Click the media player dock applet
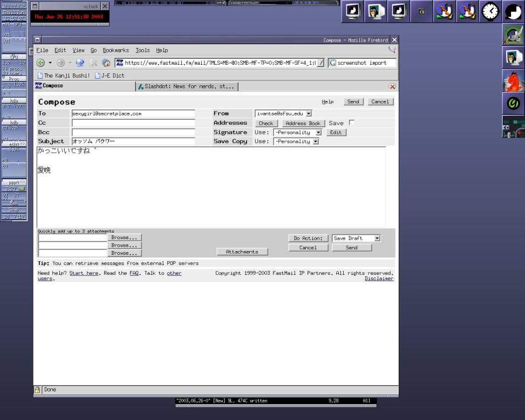Image resolution: width=525 pixels, height=420 pixels. coord(513,127)
